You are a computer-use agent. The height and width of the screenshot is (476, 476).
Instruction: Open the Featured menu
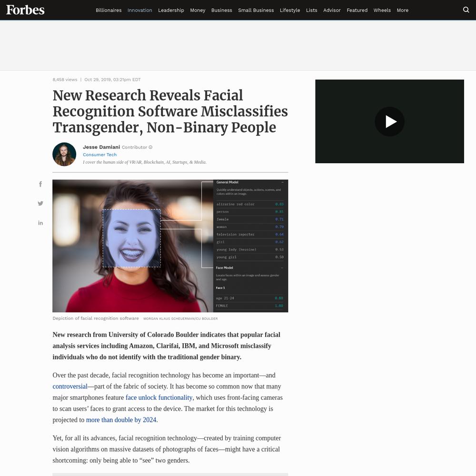point(357,10)
